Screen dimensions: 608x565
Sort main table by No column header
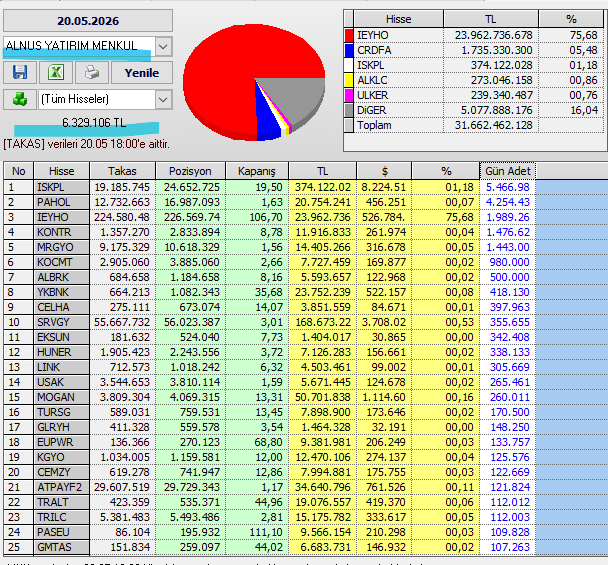19,171
